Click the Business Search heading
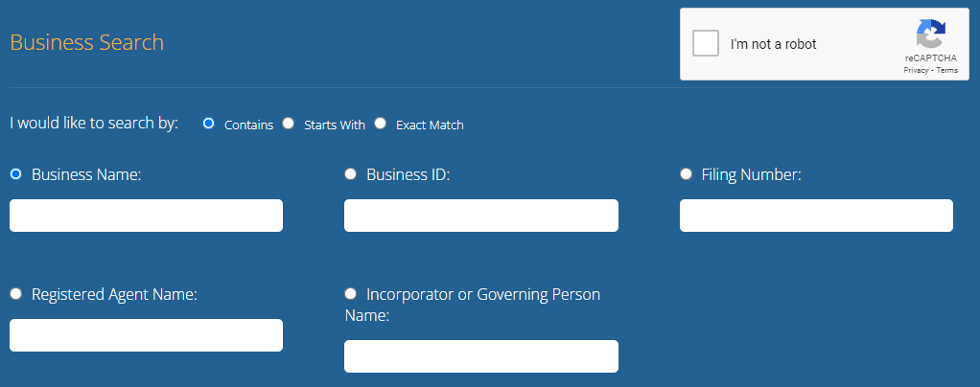Image resolution: width=980 pixels, height=387 pixels. tap(86, 43)
